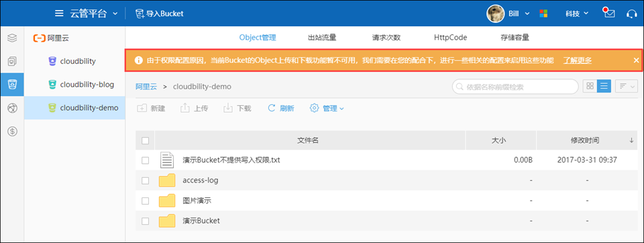Image resolution: width=644 pixels, height=243 pixels.
Task: Select the stacked pages sidebar icon
Action: tap(12, 62)
